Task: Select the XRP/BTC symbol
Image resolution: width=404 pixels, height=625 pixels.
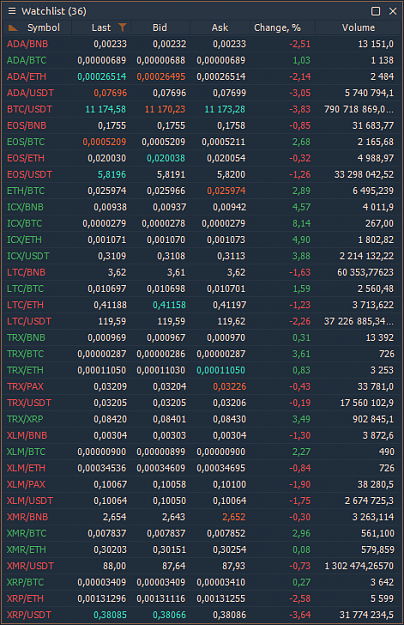Action: pos(25,582)
